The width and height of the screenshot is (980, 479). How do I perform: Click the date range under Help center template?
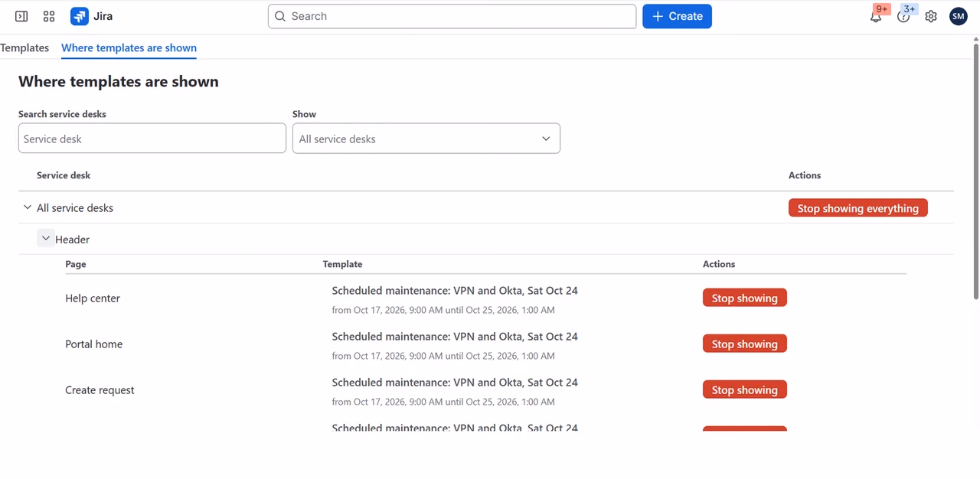443,310
